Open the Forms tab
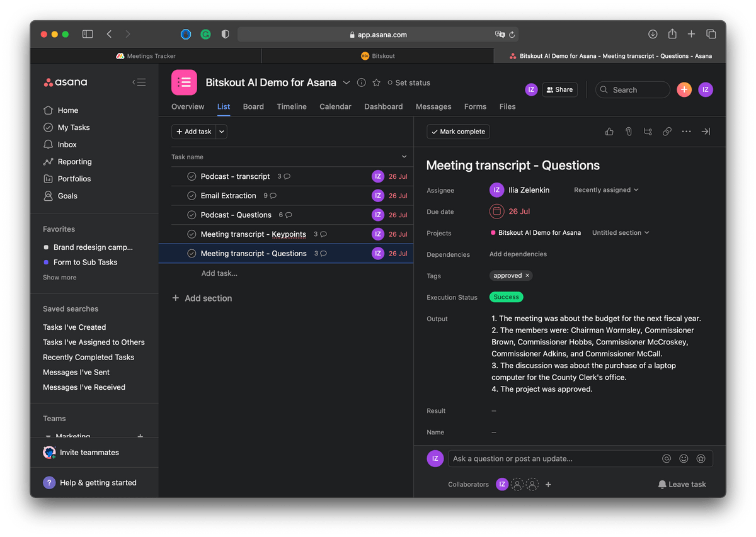Image resolution: width=756 pixels, height=537 pixels. point(475,107)
